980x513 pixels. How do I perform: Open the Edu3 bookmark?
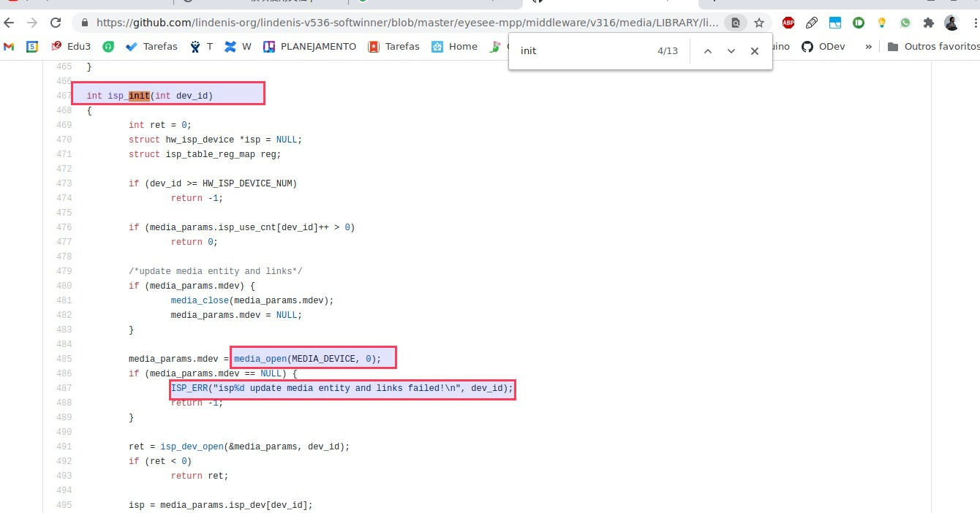pyautogui.click(x=70, y=46)
